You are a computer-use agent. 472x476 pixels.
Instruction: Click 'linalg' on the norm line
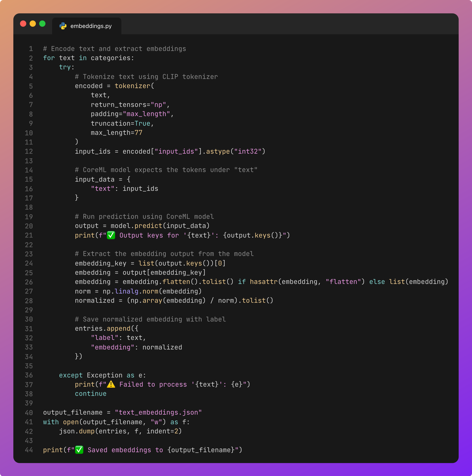[x=127, y=291]
